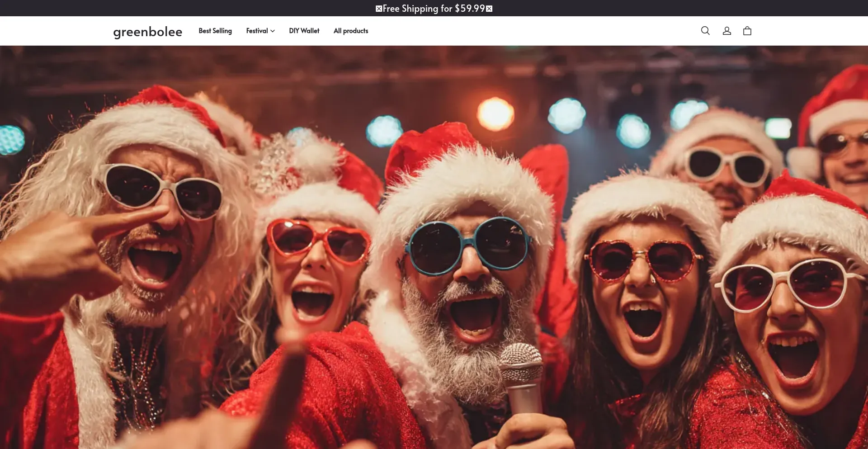Open the search magnifier icon
868x449 pixels.
705,31
